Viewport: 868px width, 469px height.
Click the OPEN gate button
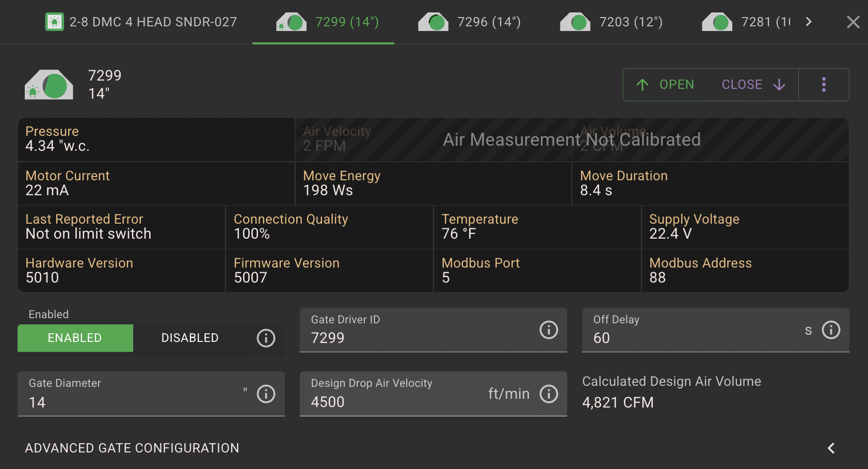click(665, 85)
